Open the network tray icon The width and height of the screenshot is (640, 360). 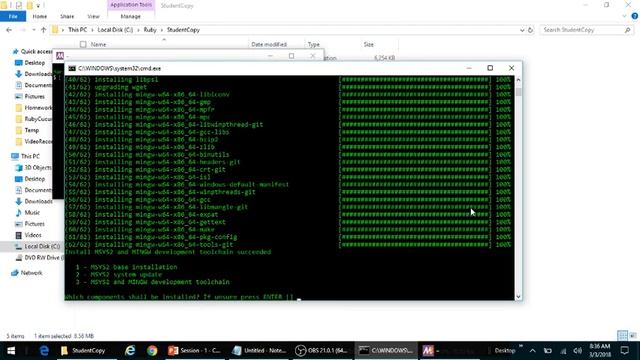coord(563,351)
